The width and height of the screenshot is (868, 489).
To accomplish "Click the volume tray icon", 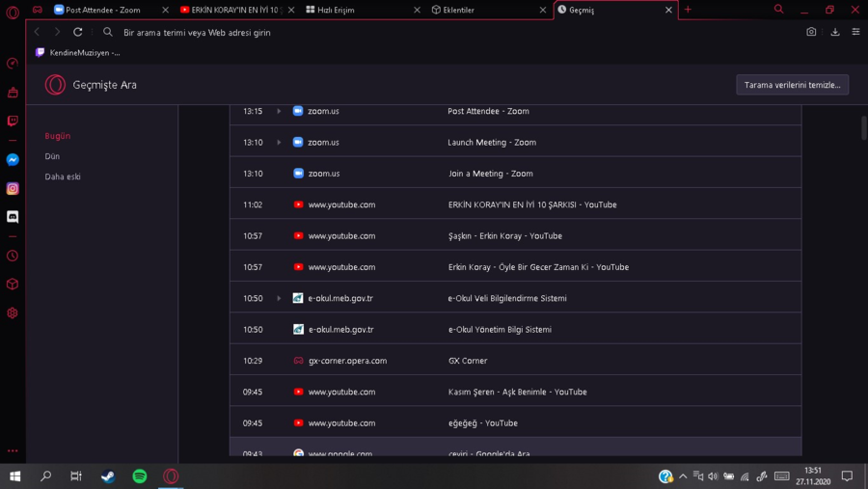I will point(713,476).
